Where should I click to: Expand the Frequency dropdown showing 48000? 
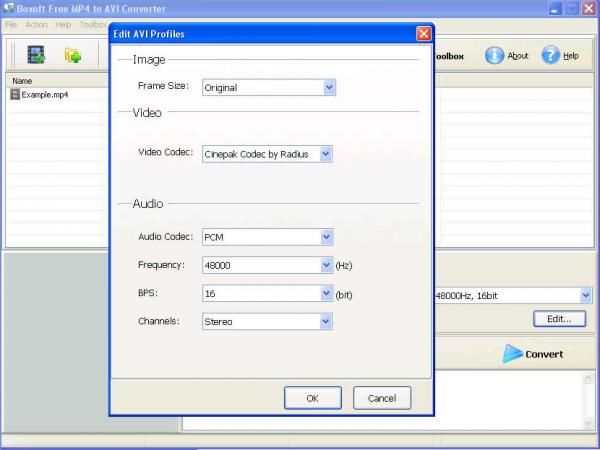click(x=267, y=265)
